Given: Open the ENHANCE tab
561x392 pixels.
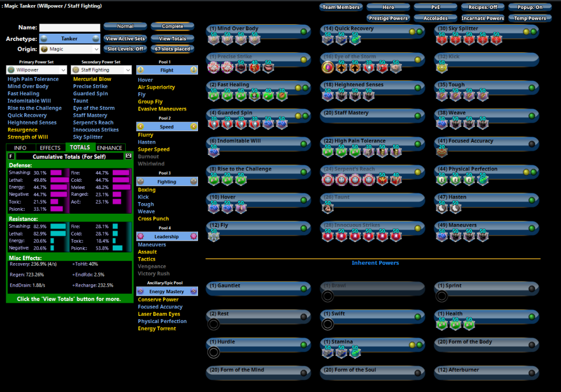Looking at the screenshot, I should click(109, 148).
